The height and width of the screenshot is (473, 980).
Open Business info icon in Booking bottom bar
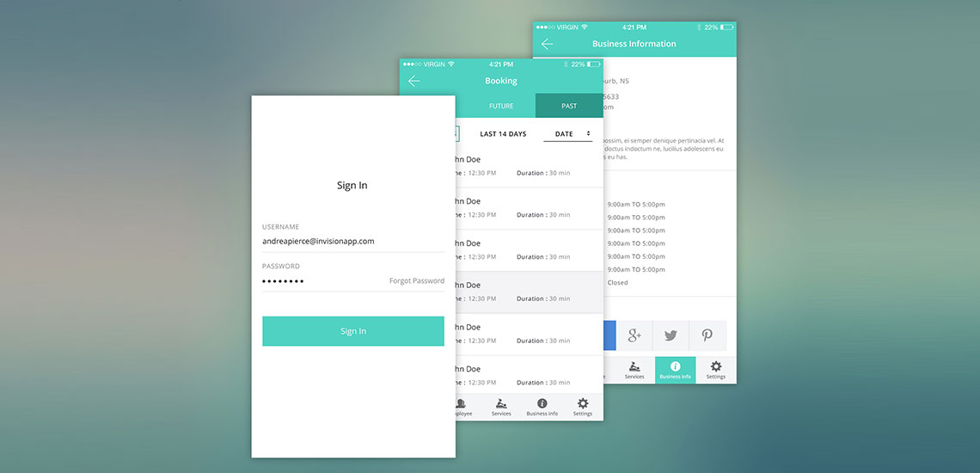[x=542, y=407]
